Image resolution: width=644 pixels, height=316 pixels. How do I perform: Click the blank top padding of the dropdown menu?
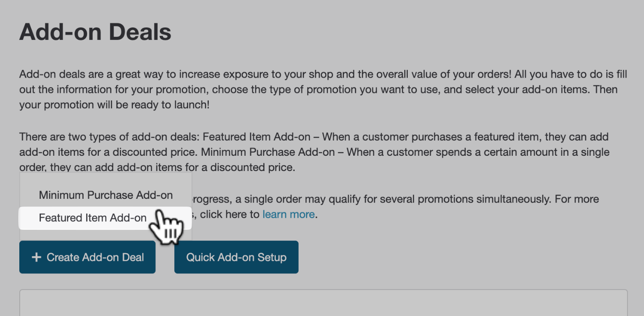[x=106, y=179]
